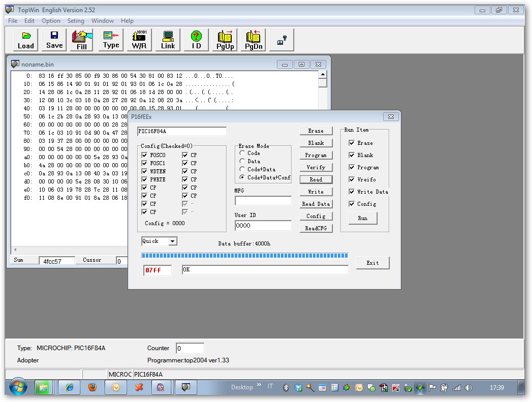The width and height of the screenshot is (532, 402).
Task: Click the Write button
Action: tap(316, 192)
